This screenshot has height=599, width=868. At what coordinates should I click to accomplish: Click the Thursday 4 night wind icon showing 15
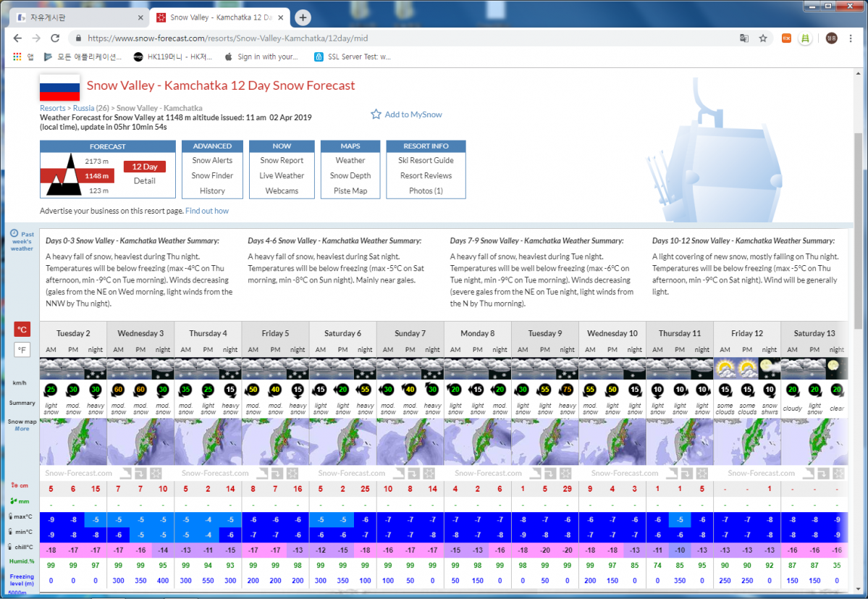point(230,390)
